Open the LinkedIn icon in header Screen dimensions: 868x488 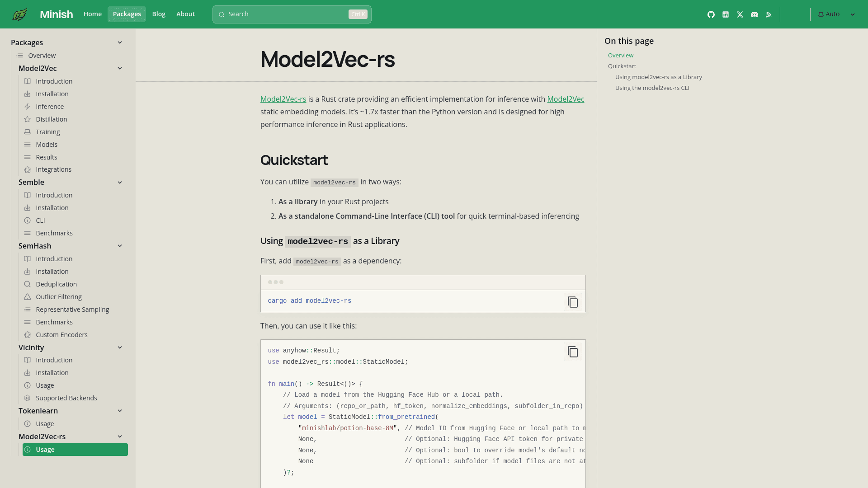pos(726,14)
